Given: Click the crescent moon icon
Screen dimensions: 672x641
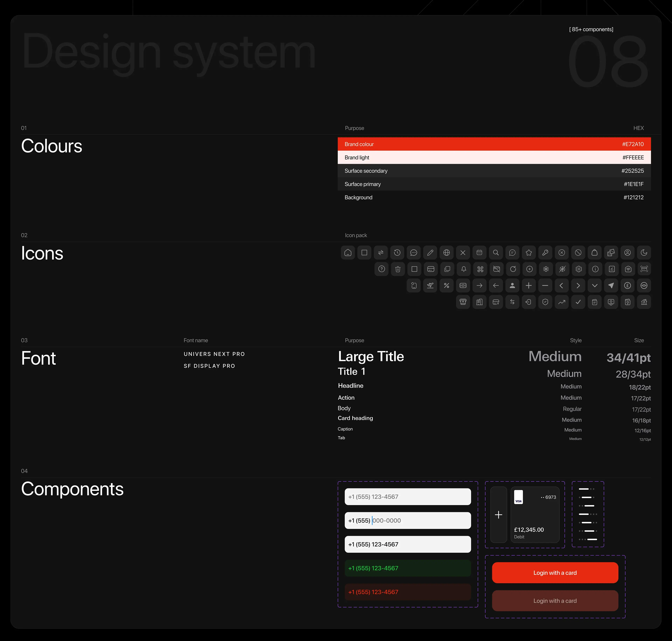Looking at the screenshot, I should pos(644,253).
